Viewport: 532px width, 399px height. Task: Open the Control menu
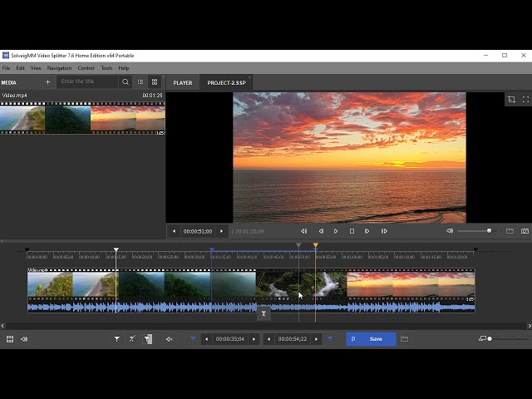[86, 68]
